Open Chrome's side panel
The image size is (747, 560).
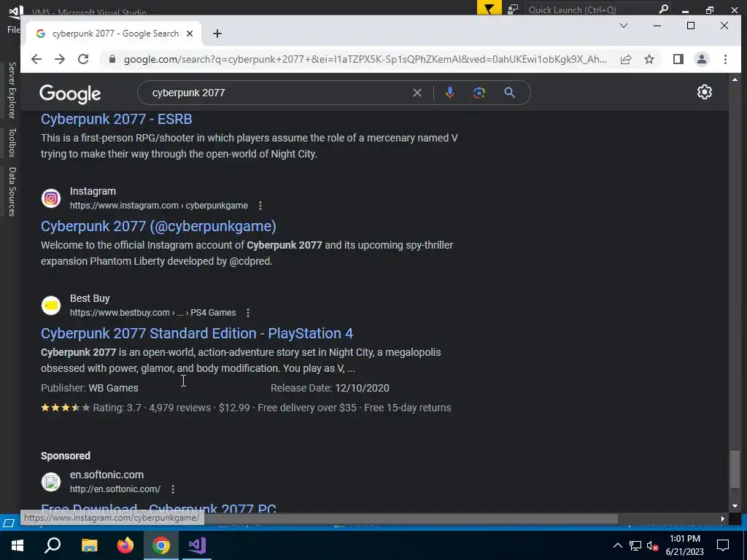coord(678,59)
